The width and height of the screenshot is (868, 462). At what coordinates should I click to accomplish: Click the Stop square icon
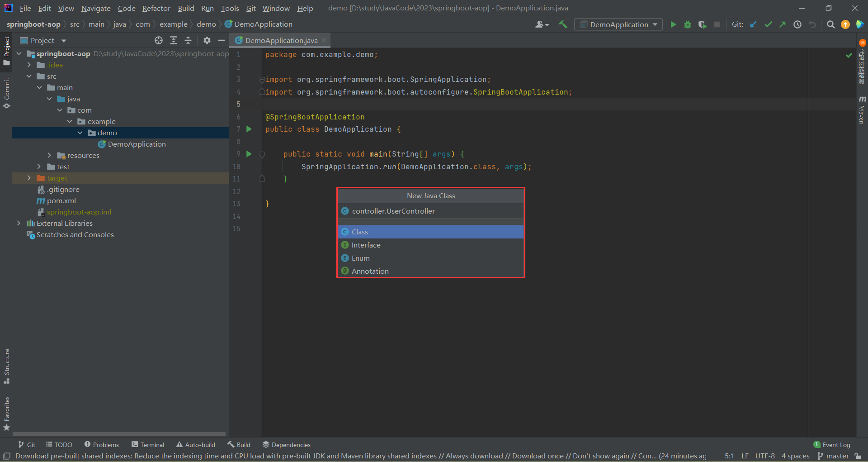[x=717, y=24]
